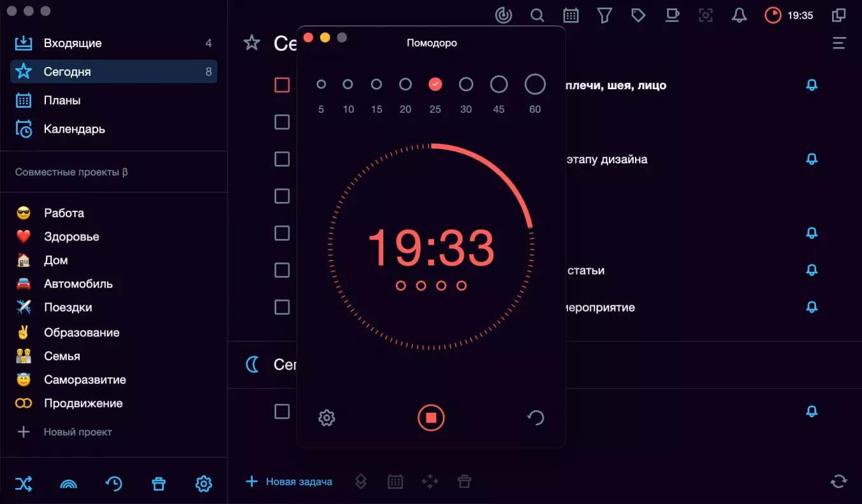Click the move arrows icon in bottom toolbar
This screenshot has height=504, width=862.
[x=430, y=482]
